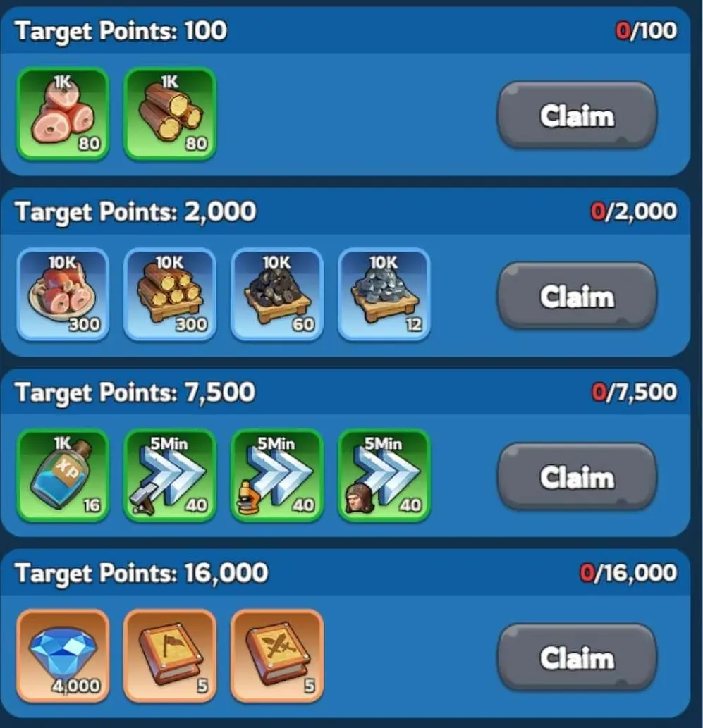Image resolution: width=703 pixels, height=728 pixels.
Task: Open the 10K coal reward item
Action: pos(277,295)
